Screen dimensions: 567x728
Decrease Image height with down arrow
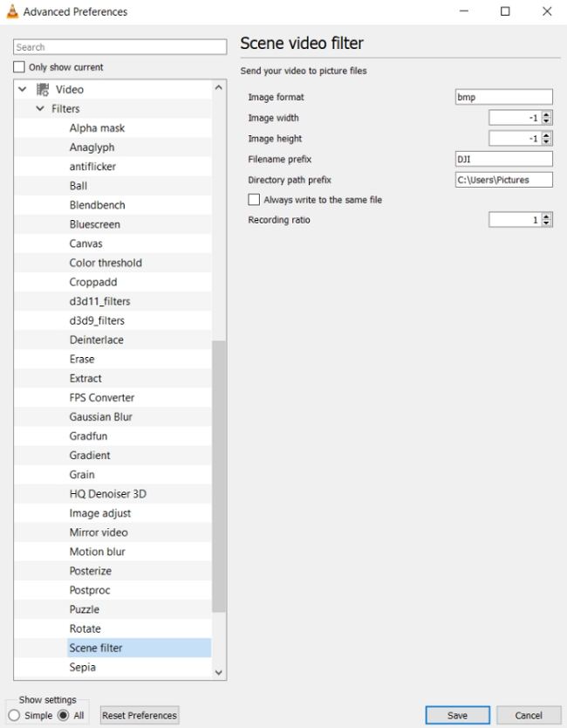point(547,141)
